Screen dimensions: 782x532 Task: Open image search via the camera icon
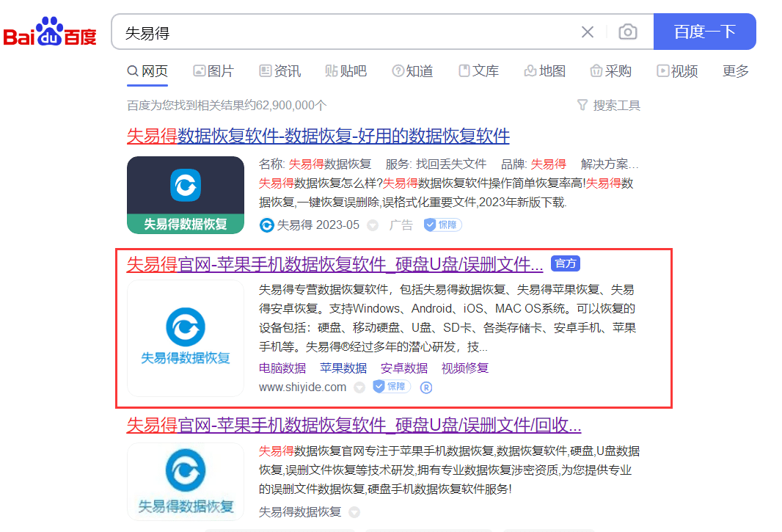tap(627, 32)
